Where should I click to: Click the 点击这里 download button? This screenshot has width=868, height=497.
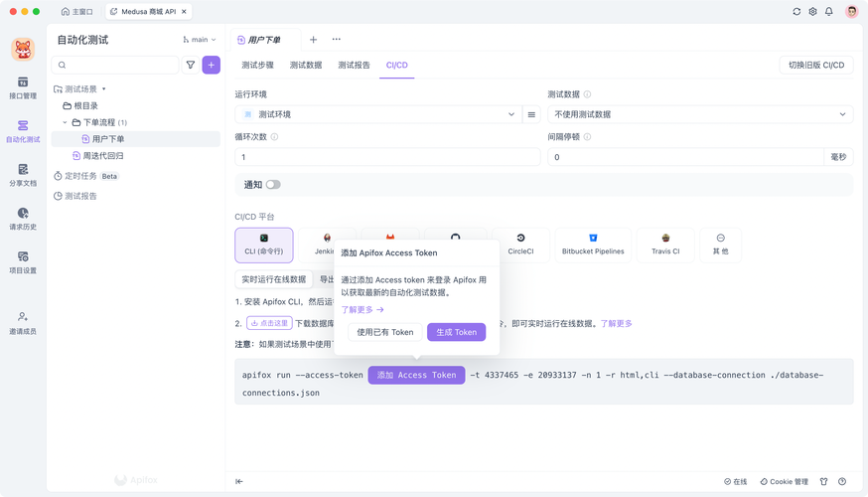[269, 323]
